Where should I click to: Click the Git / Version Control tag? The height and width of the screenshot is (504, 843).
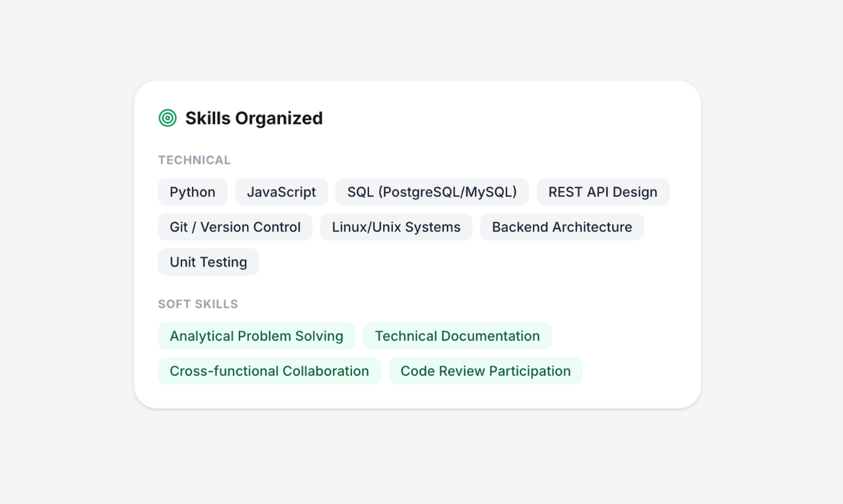point(235,227)
